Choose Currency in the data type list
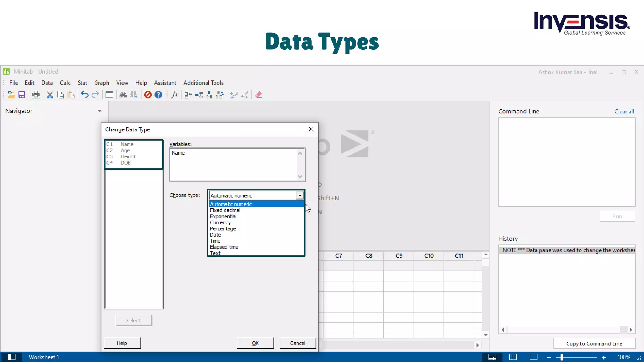Image resolution: width=644 pixels, height=362 pixels. (x=220, y=222)
